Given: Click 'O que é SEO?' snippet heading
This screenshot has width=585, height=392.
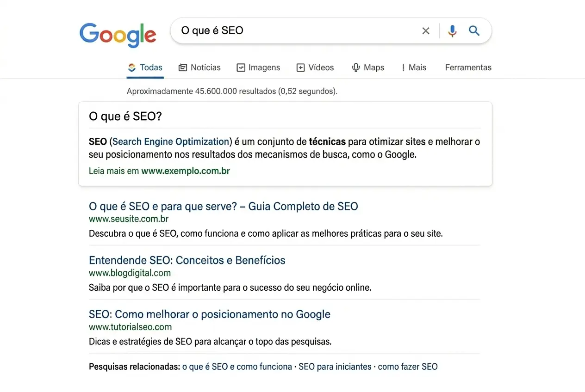Looking at the screenshot, I should click(x=125, y=116).
